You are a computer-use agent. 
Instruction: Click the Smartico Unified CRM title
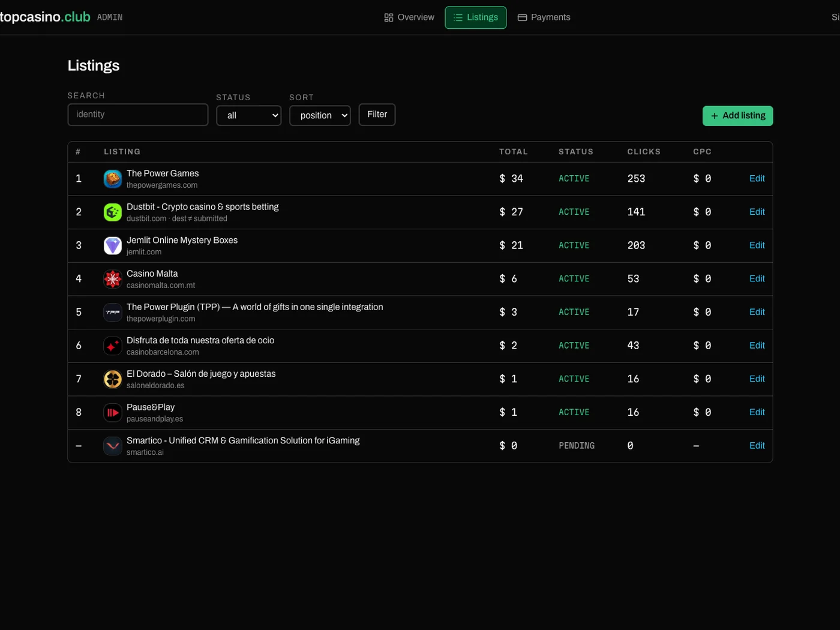click(243, 441)
